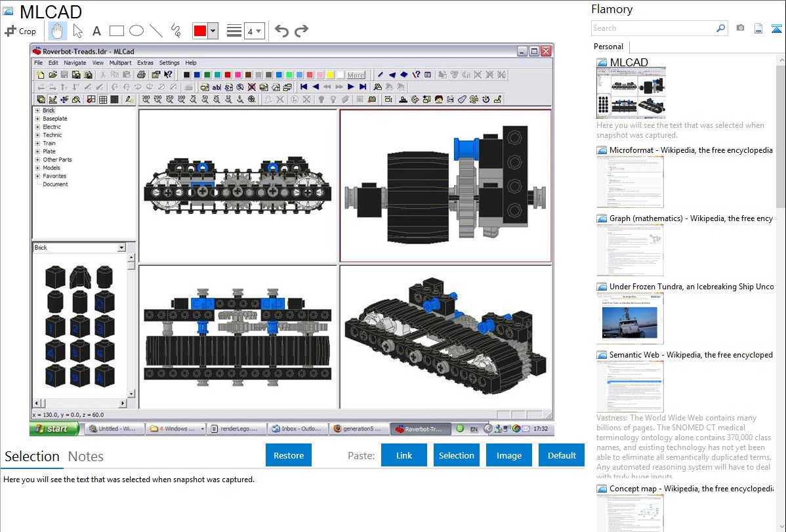This screenshot has width=786, height=532.
Task: Click the New file icon in MLCad
Action: pyautogui.click(x=41, y=75)
